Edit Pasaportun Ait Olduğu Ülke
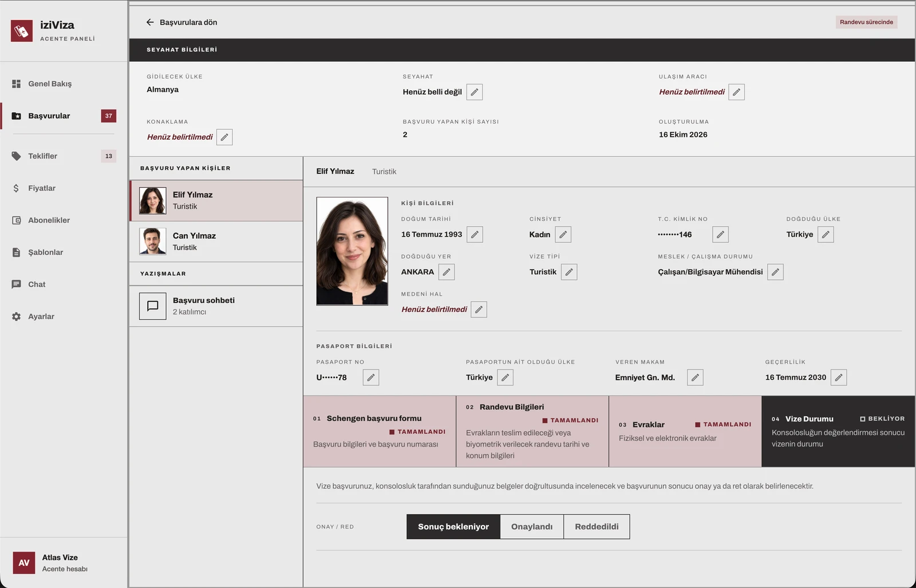Screen dimensions: 916x588 tap(505, 378)
